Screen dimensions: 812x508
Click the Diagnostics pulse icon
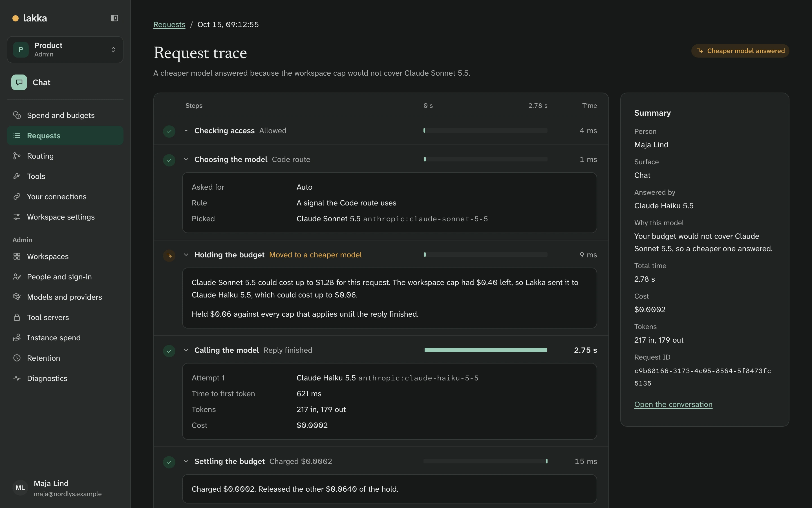point(17,378)
